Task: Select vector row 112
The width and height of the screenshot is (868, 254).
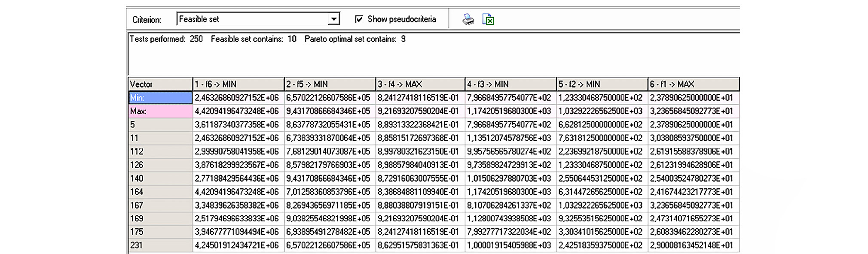Action: pos(160,151)
